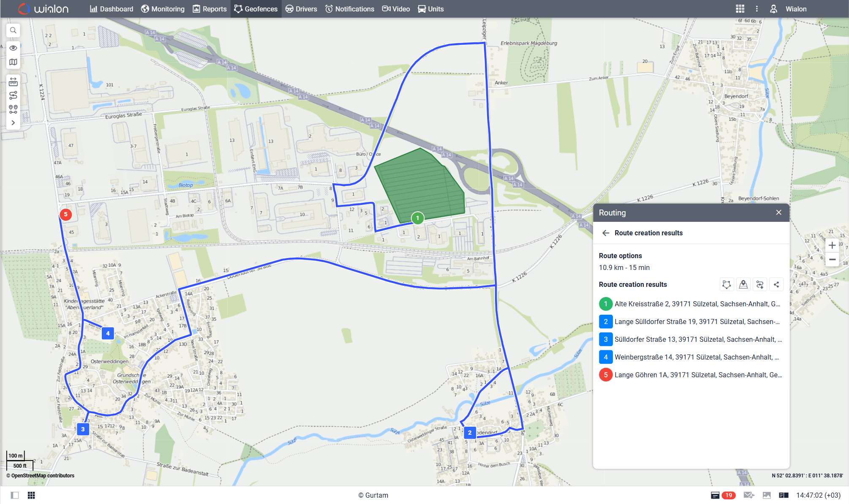
Task: Click the notifications bell icon
Action: point(329,9)
